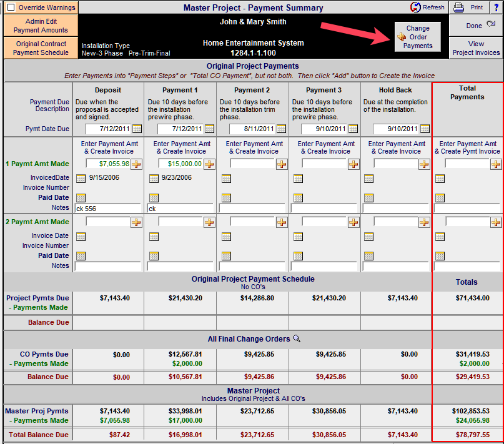This screenshot has width=504, height=444.
Task: Click master project total $102,853.53
Action: point(470,411)
